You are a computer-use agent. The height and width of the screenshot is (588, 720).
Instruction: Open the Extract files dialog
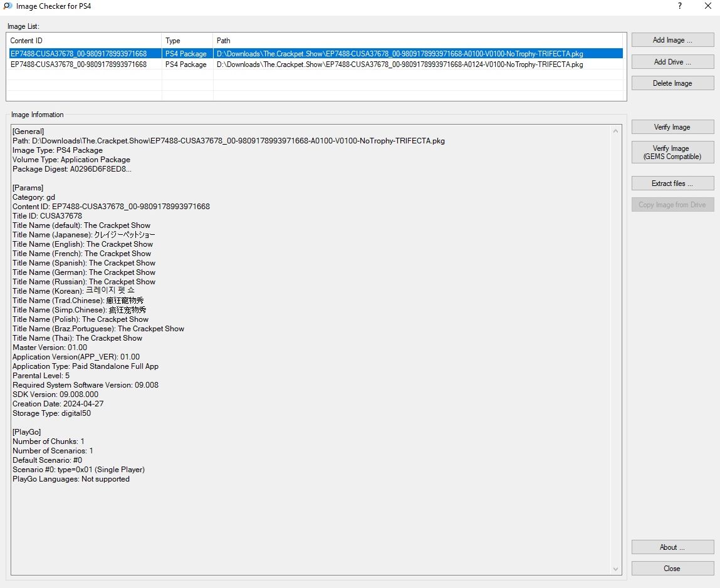point(672,183)
